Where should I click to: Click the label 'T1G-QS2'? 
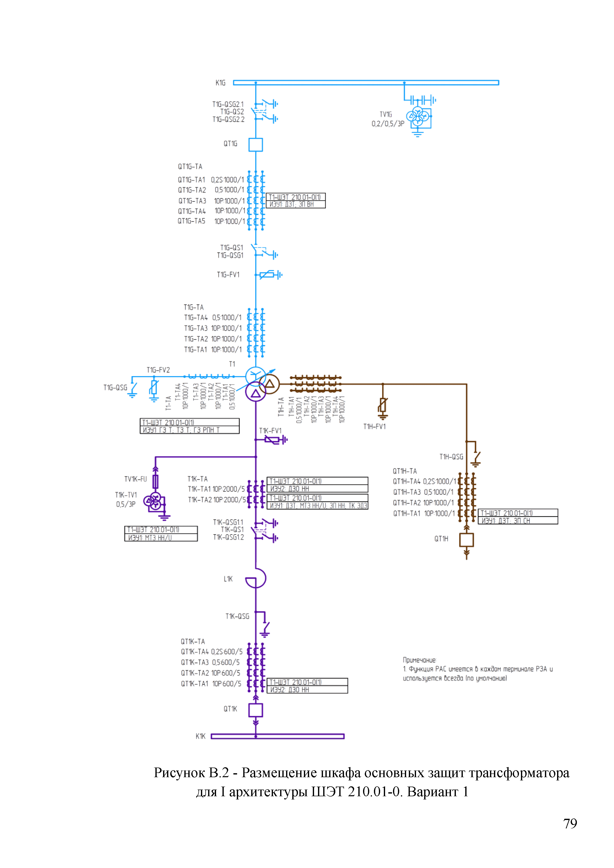point(232,112)
